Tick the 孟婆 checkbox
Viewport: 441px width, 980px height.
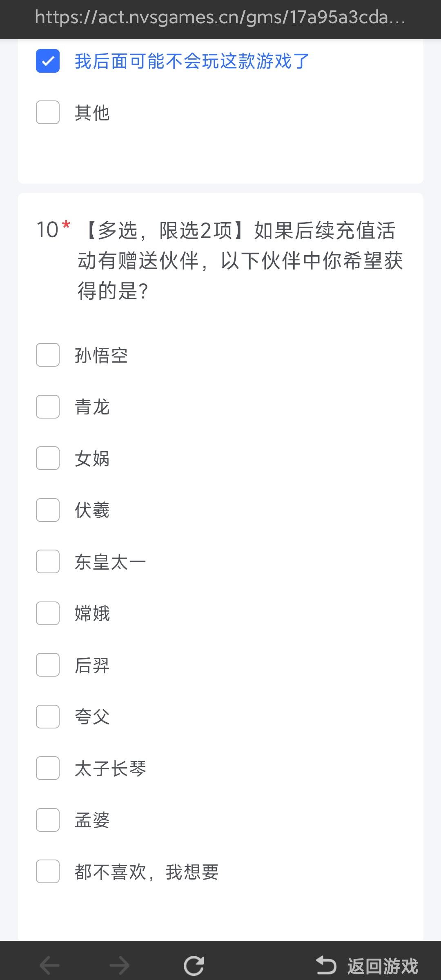click(x=48, y=820)
